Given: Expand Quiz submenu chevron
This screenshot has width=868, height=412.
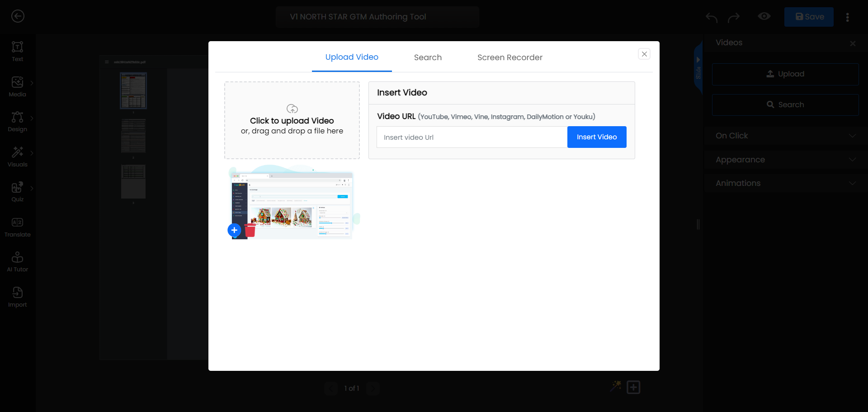Looking at the screenshot, I should point(32,188).
